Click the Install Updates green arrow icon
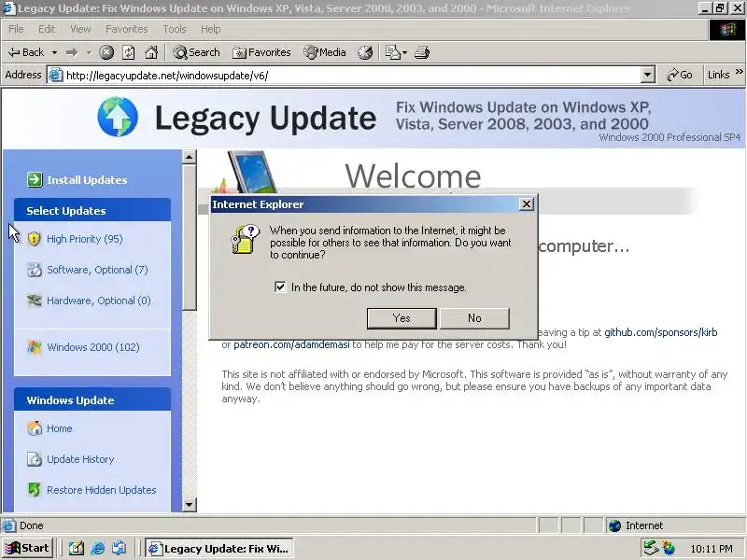This screenshot has width=747, height=560. coord(35,179)
